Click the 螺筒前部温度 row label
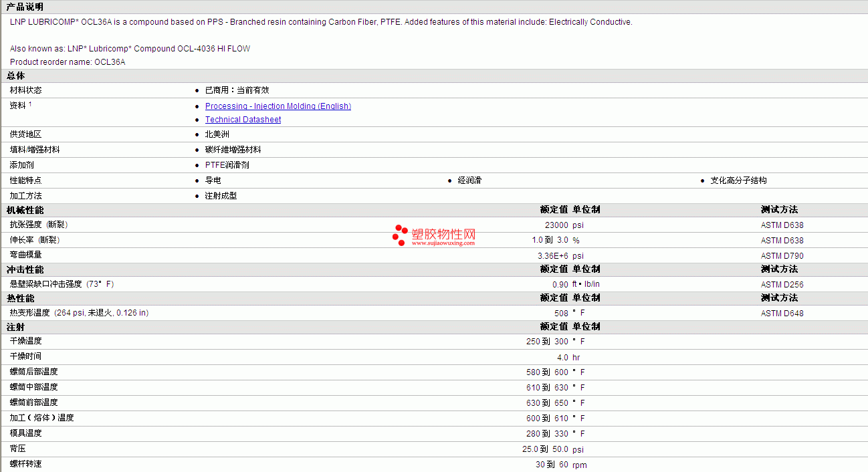868x472 pixels. [x=33, y=402]
